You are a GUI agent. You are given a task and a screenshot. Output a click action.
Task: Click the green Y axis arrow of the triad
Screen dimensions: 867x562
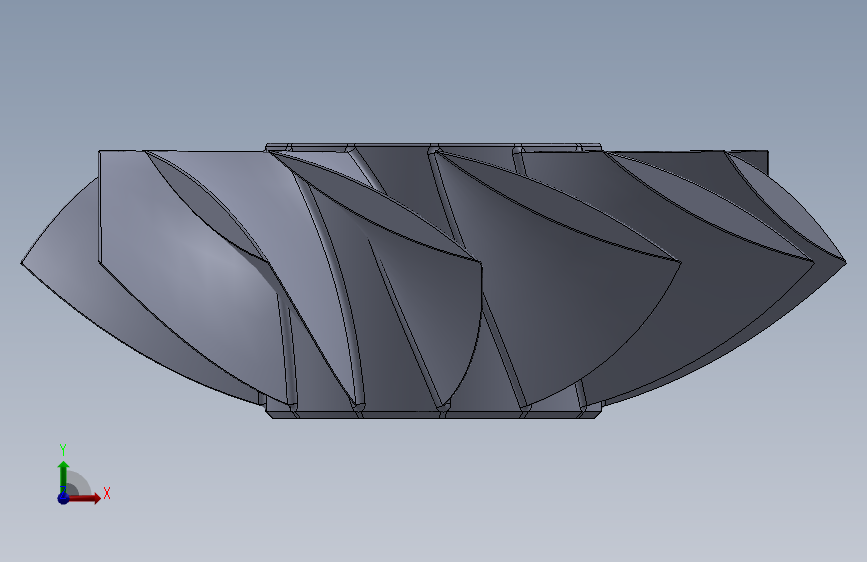point(64,476)
